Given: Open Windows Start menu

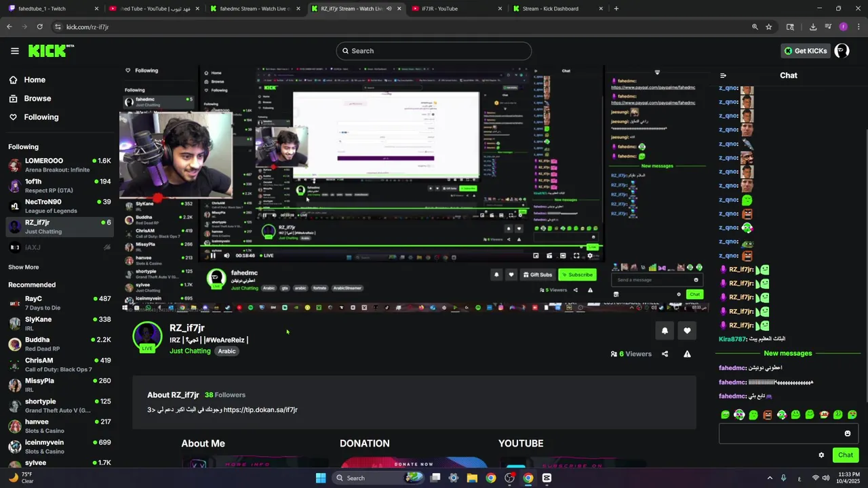Looking at the screenshot, I should [x=321, y=478].
